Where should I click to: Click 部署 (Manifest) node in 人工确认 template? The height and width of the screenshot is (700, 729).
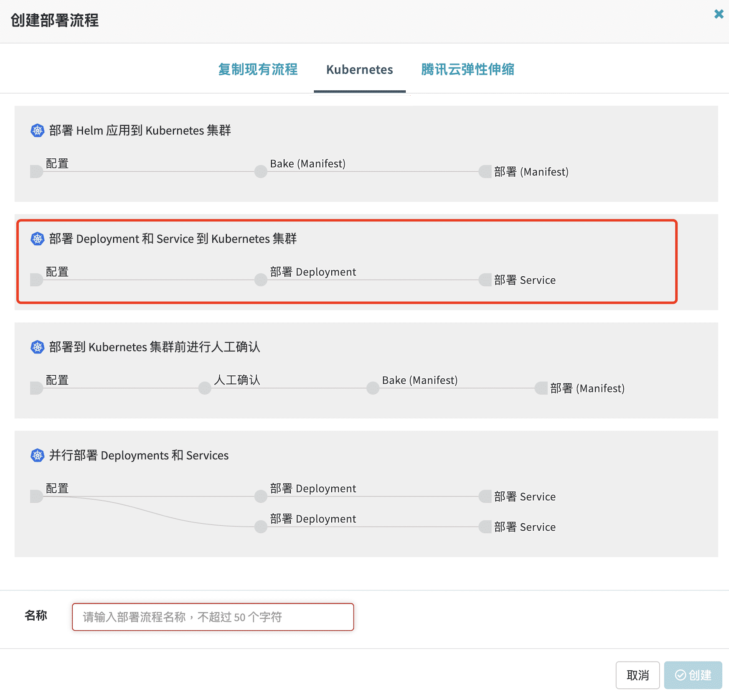click(541, 388)
